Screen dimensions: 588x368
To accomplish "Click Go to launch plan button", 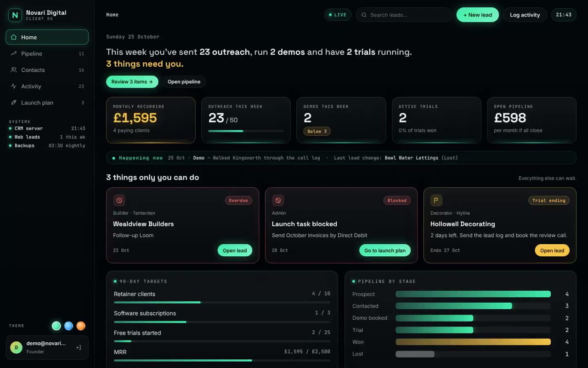I will [385, 250].
